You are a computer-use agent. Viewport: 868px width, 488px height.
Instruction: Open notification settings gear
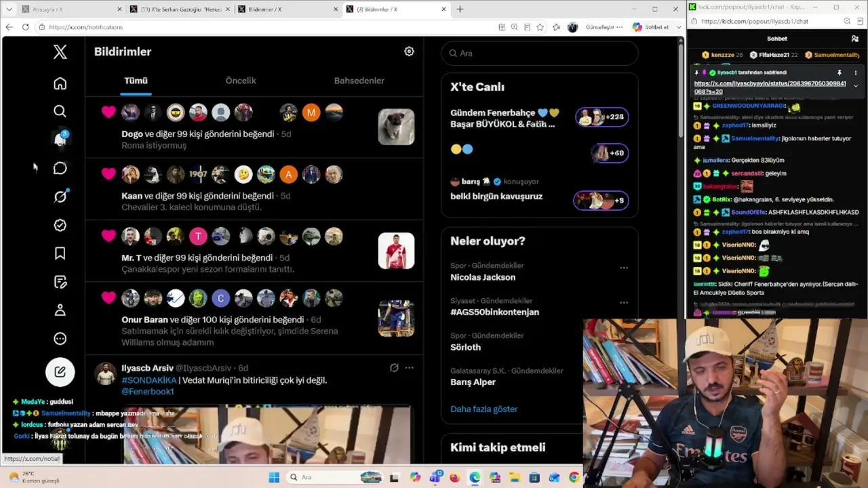click(409, 52)
